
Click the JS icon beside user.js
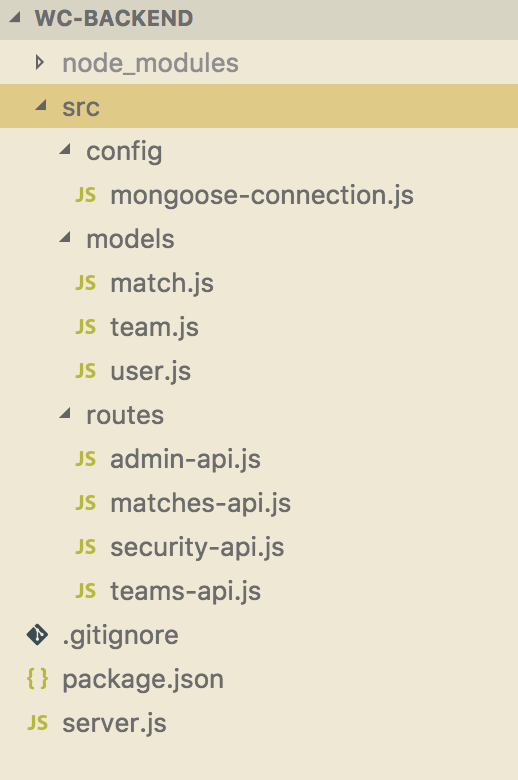(86, 371)
